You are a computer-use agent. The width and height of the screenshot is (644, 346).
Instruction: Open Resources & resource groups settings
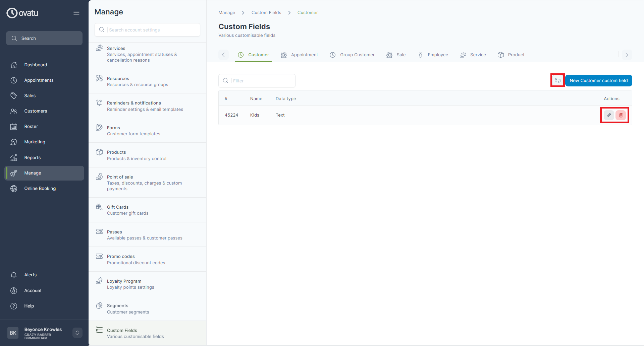click(x=147, y=81)
